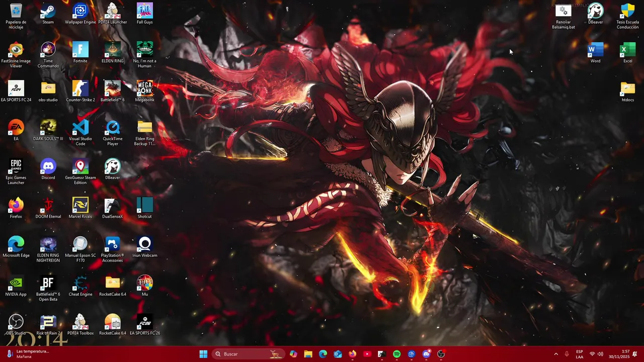Select the Microsoft Edge desktop shortcut

(16, 246)
